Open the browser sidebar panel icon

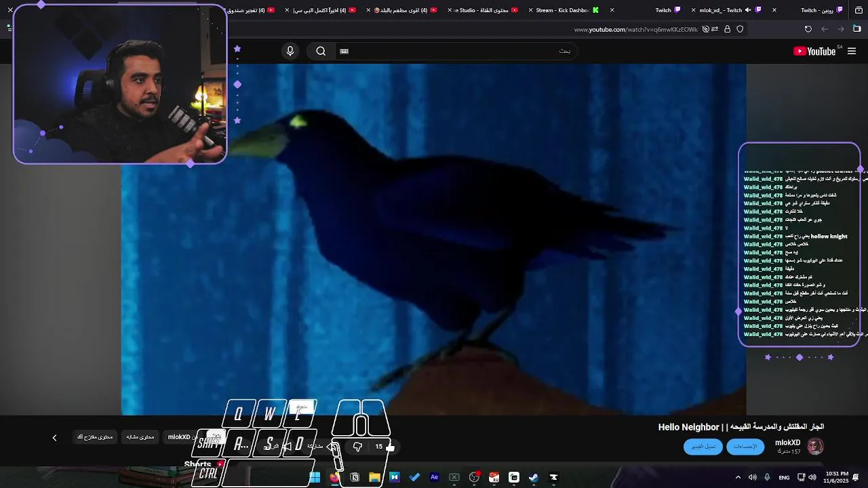tap(857, 29)
